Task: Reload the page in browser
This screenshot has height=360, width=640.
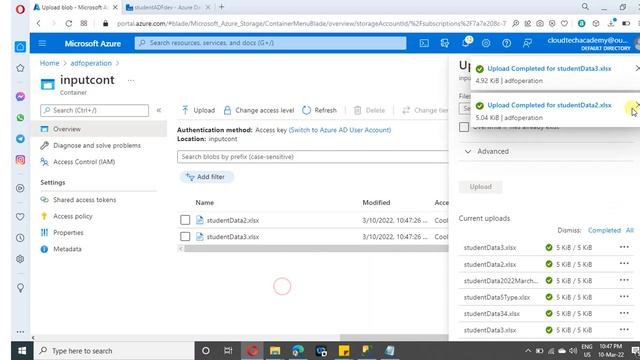Action: 69,23
